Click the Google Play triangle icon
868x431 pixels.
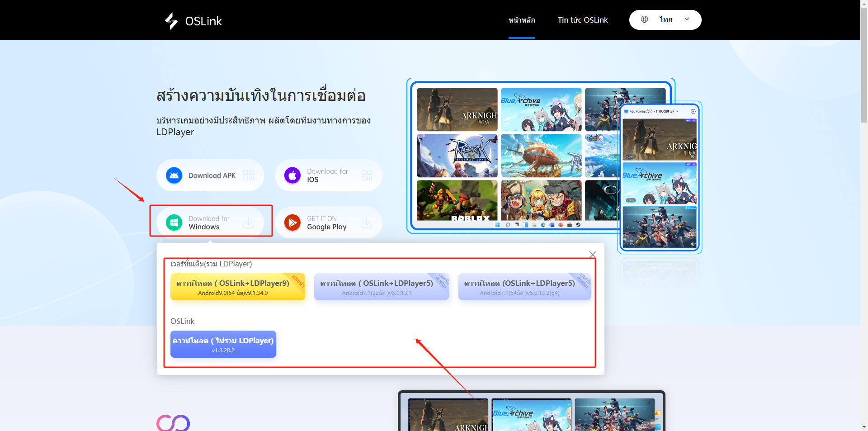(292, 223)
